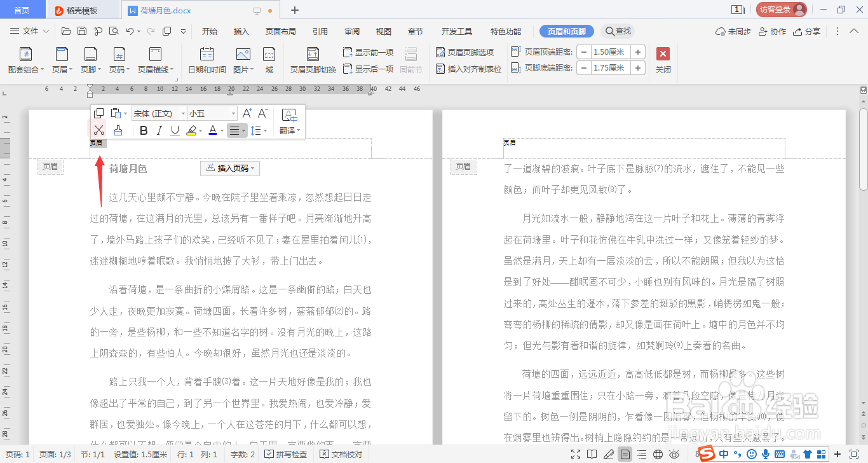Viewport: 868px width, 463px height.
Task: Open the 页眉页脚切换 switch tool
Action: point(313,61)
